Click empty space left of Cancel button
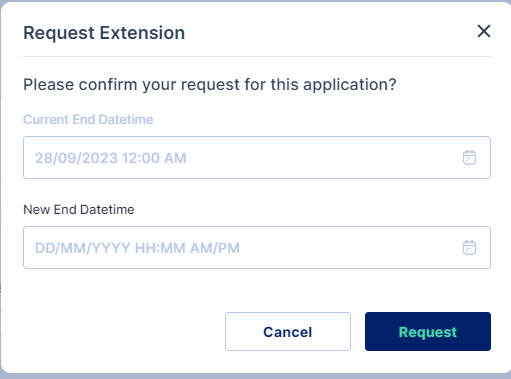511x379 pixels. tap(123, 331)
